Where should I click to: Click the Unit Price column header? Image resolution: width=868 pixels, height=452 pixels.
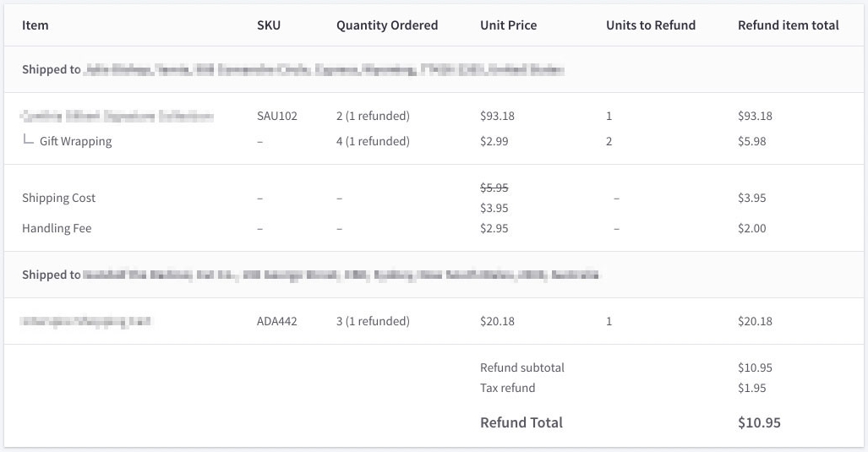point(508,25)
